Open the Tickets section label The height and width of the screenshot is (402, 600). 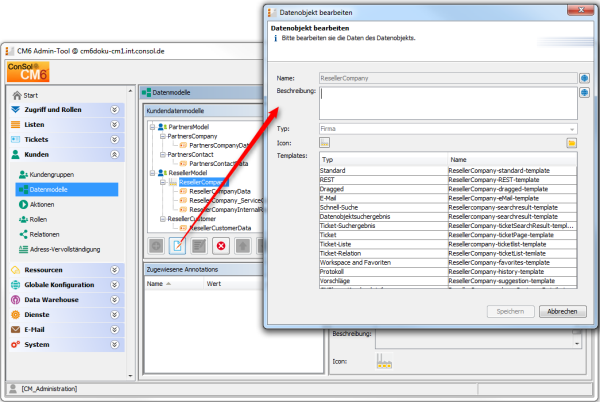tap(36, 140)
